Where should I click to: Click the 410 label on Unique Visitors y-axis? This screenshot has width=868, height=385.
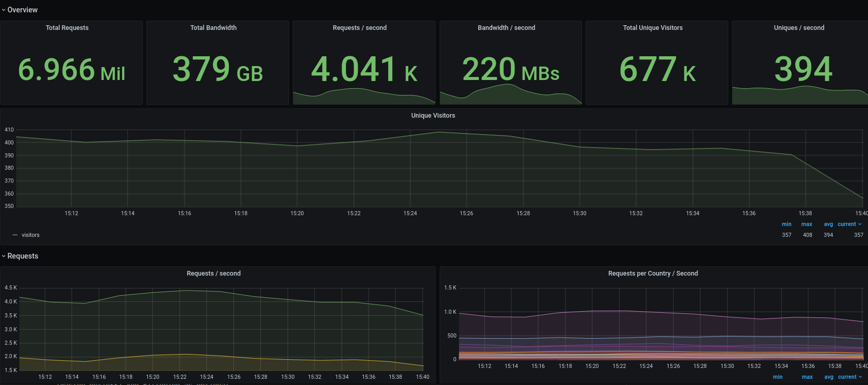(9, 130)
